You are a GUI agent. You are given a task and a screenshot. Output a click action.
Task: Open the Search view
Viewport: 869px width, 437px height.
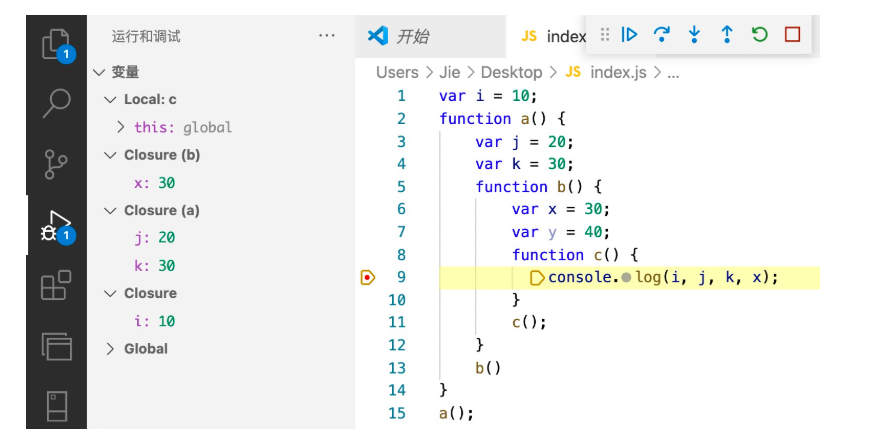click(x=56, y=103)
